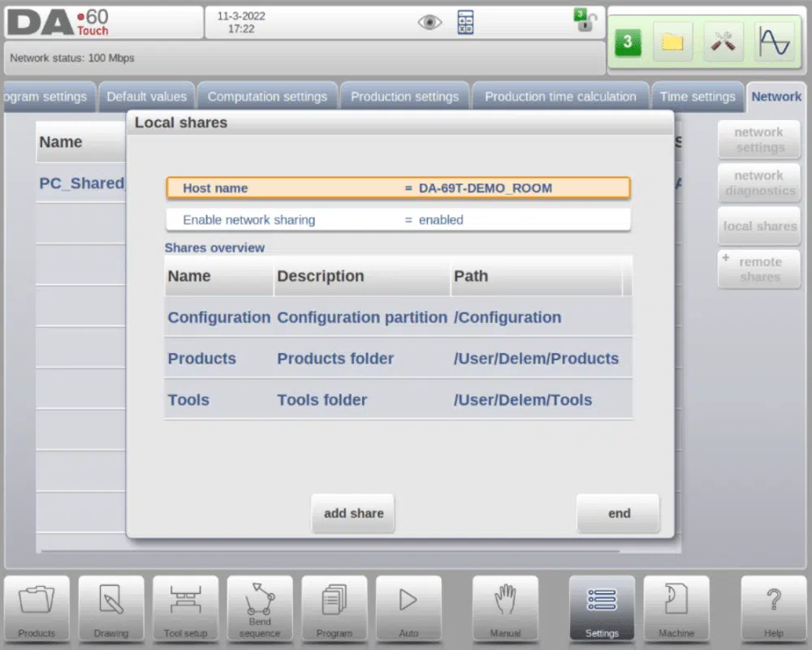Open the Bend sequence mode

click(260, 609)
